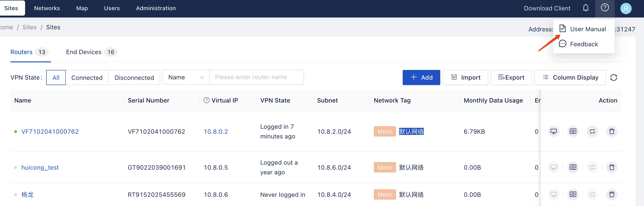This screenshot has height=206, width=644.
Task: Click the Add router button
Action: [x=421, y=78]
